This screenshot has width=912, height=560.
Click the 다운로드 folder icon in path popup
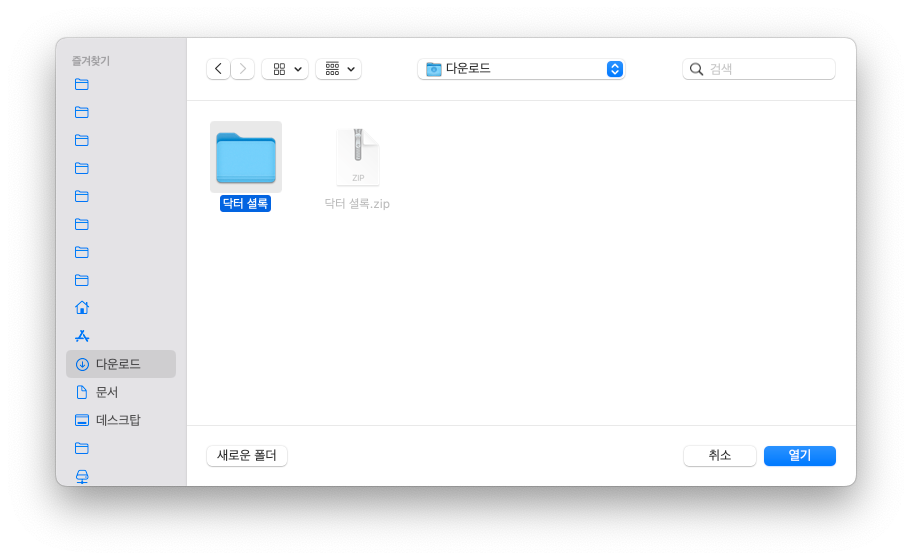pyautogui.click(x=433, y=69)
